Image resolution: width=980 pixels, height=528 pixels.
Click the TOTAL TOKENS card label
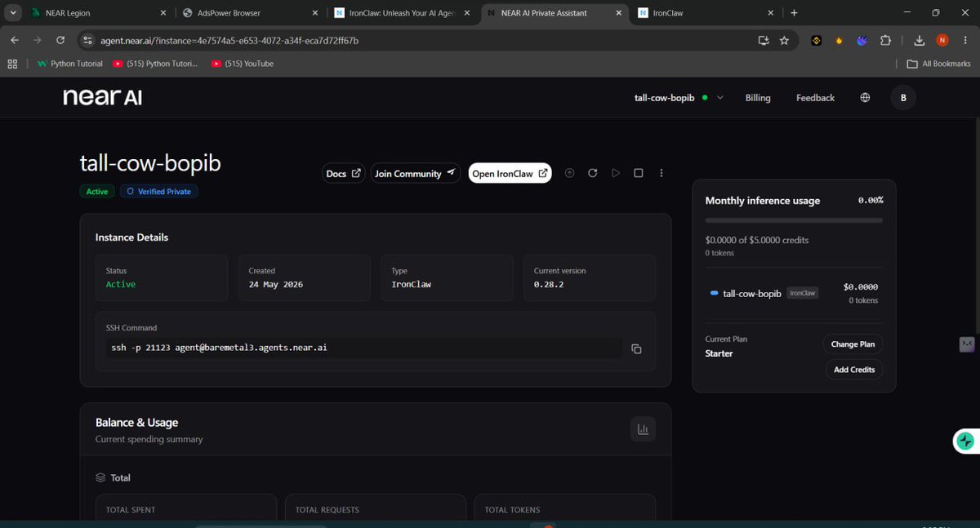(x=512, y=510)
